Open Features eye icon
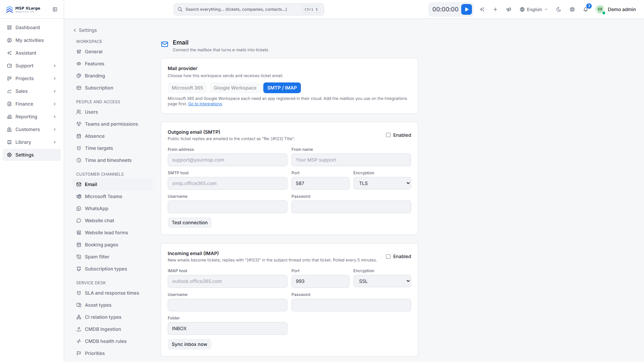The width and height of the screenshot is (644, 362). click(x=79, y=64)
